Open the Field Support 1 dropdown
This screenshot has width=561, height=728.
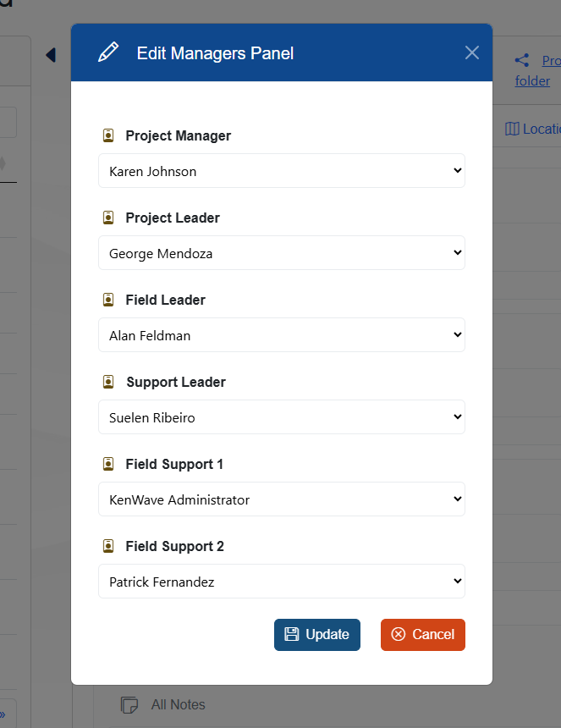[x=282, y=499]
